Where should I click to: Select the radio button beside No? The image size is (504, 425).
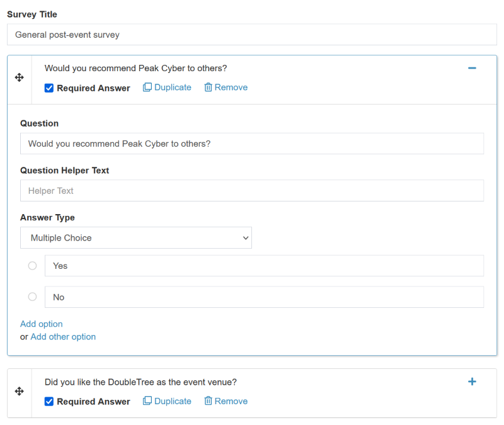click(x=33, y=297)
